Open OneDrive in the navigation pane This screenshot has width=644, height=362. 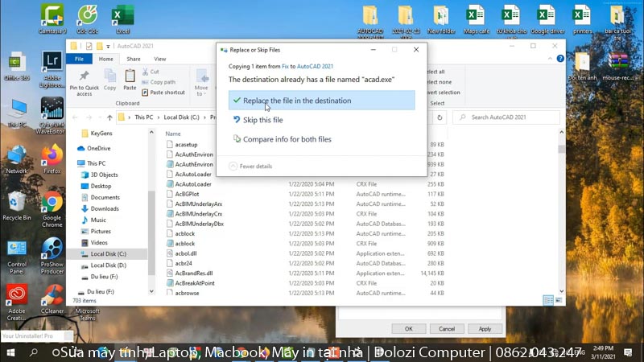pyautogui.click(x=98, y=149)
